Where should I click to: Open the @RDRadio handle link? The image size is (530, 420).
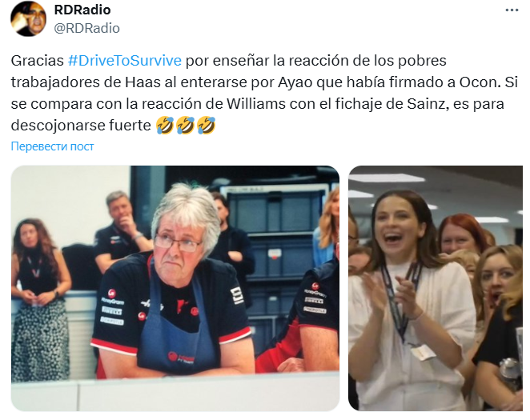[87, 28]
